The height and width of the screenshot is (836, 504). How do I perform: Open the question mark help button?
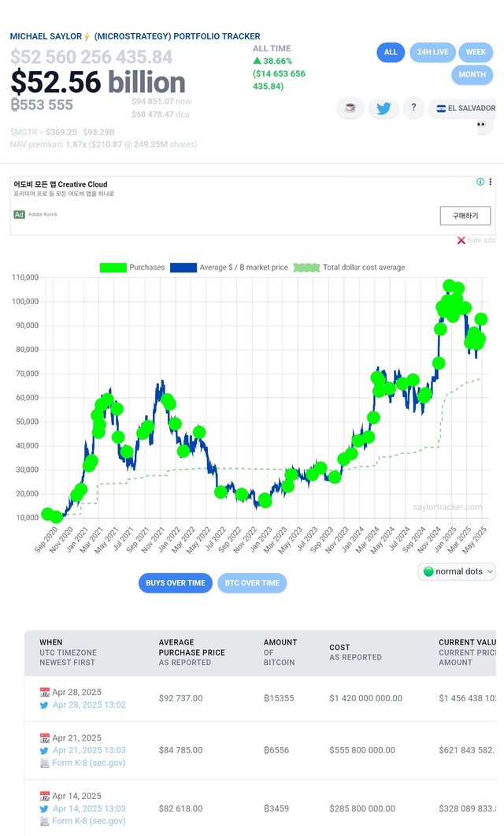[x=413, y=108]
